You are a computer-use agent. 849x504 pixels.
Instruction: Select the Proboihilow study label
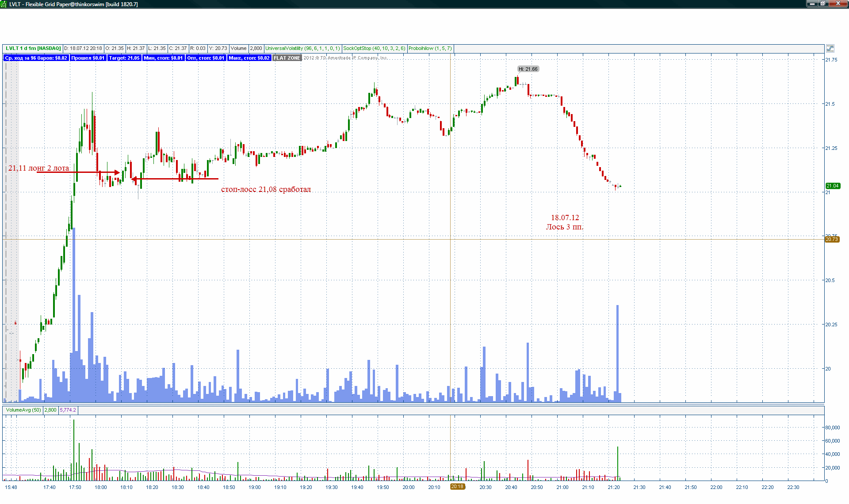point(430,49)
